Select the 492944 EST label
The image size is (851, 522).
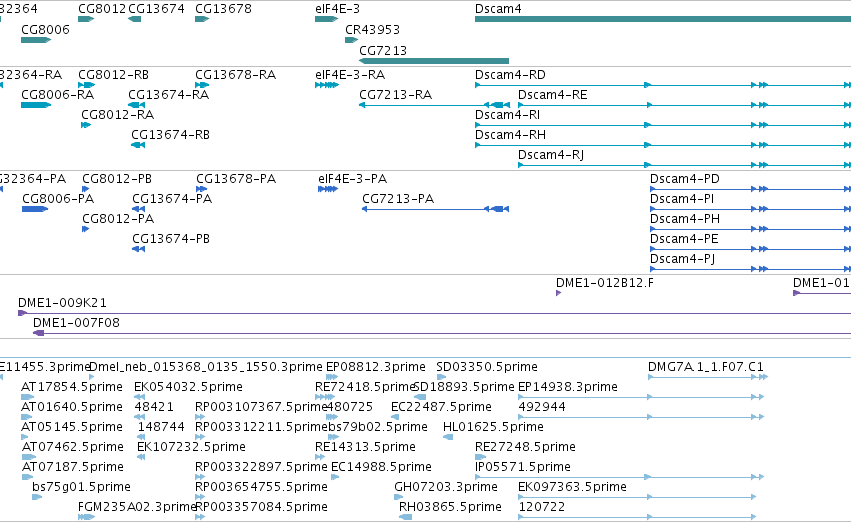542,408
